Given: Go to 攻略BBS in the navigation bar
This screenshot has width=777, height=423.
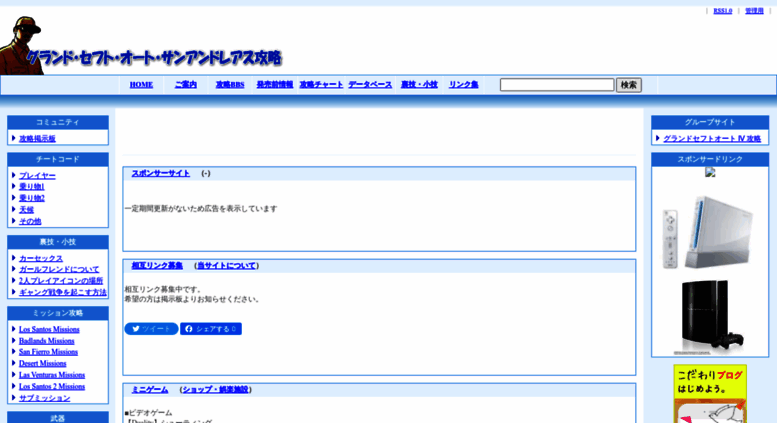Looking at the screenshot, I should (230, 85).
